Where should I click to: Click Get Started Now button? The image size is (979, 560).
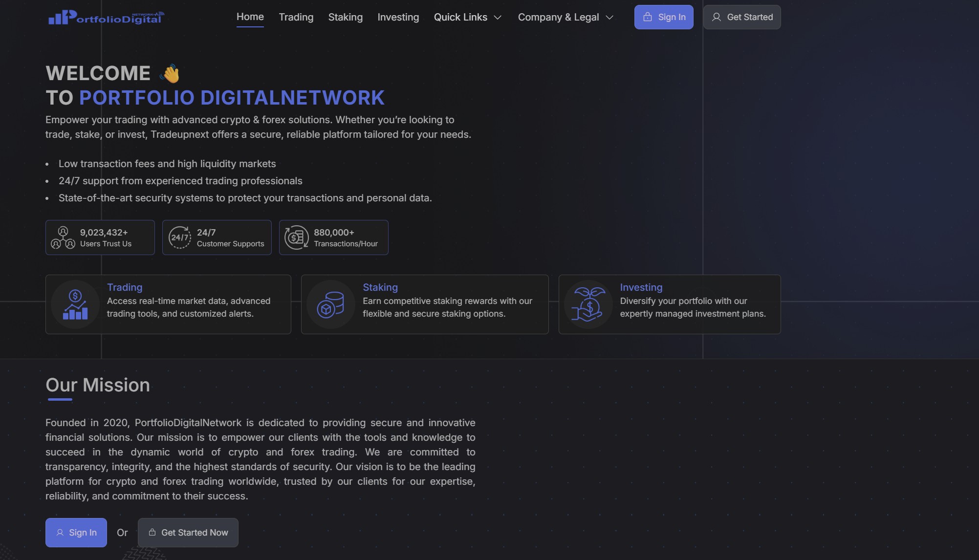[188, 533]
